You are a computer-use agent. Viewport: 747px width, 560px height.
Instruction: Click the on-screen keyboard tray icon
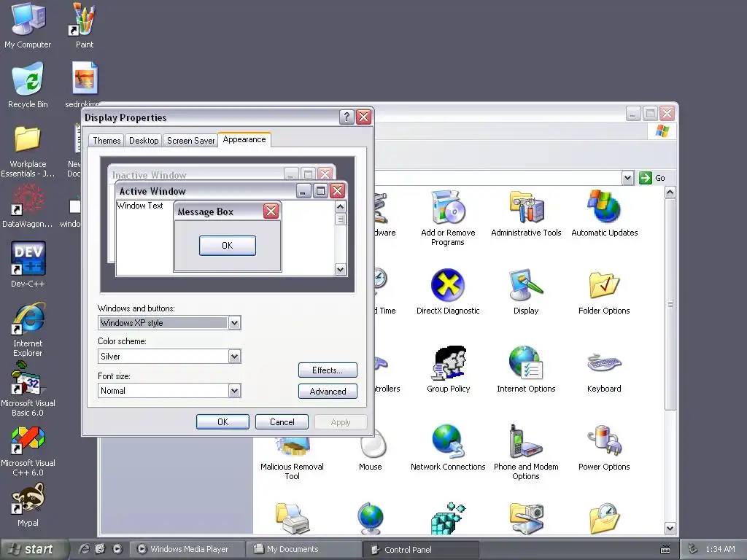[x=665, y=550]
